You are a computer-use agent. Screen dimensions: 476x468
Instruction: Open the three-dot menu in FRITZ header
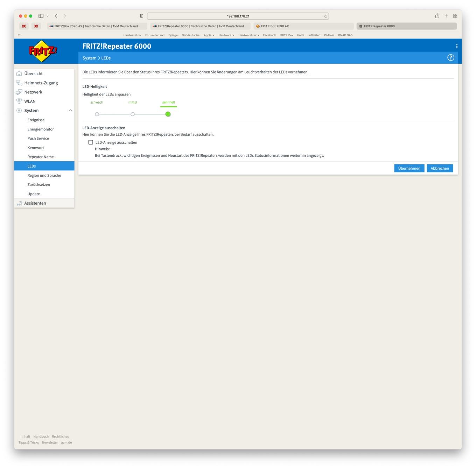tap(456, 46)
